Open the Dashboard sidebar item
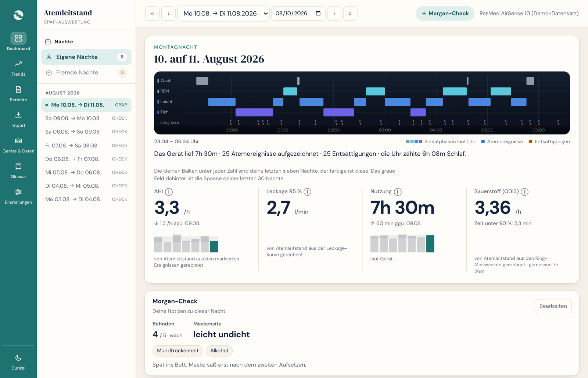 click(x=18, y=42)
